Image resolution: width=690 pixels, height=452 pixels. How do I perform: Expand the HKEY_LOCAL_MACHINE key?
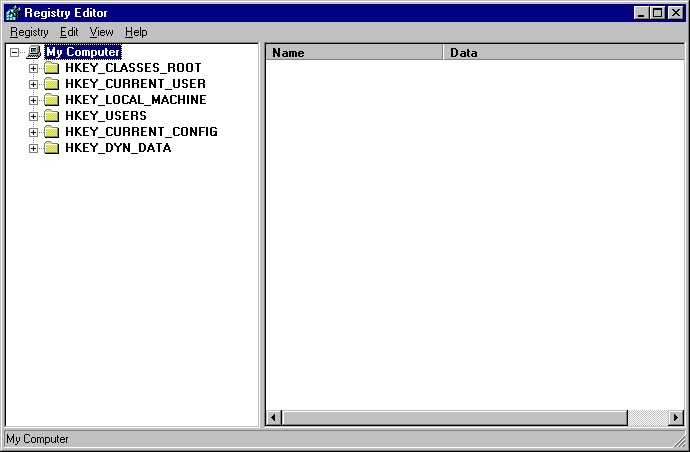(x=33, y=100)
